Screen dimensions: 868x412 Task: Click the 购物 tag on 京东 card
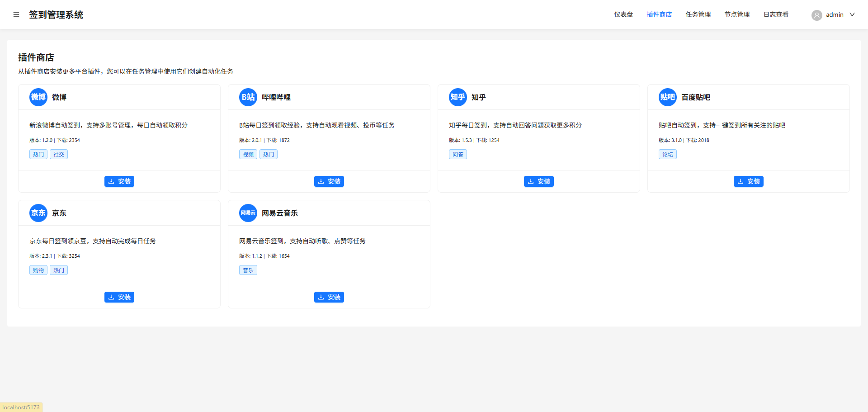tap(38, 270)
